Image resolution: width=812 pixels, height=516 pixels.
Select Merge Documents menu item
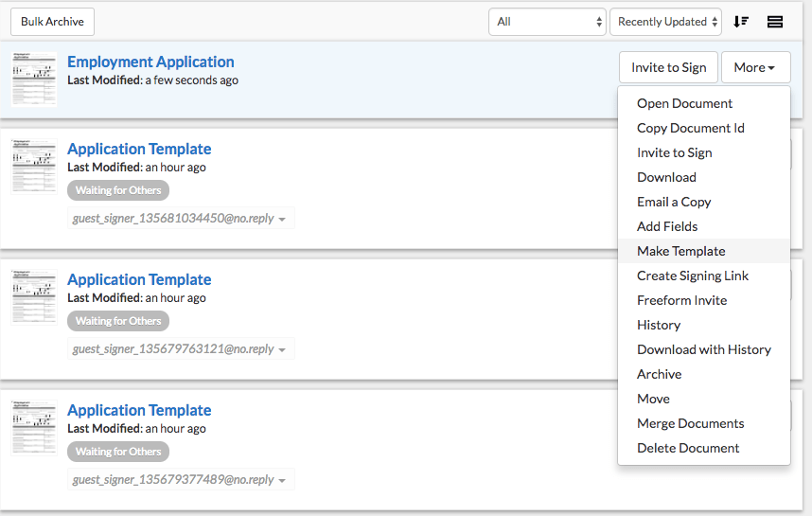click(x=704, y=423)
